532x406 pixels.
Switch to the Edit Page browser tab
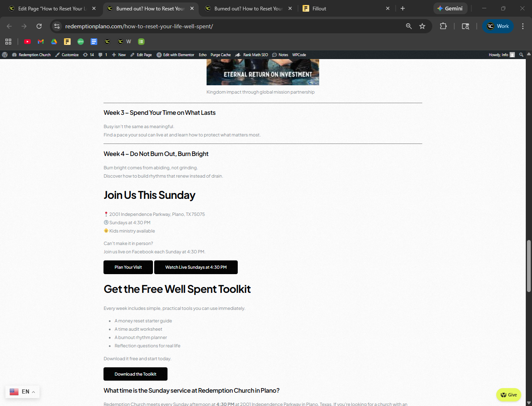pyautogui.click(x=52, y=8)
